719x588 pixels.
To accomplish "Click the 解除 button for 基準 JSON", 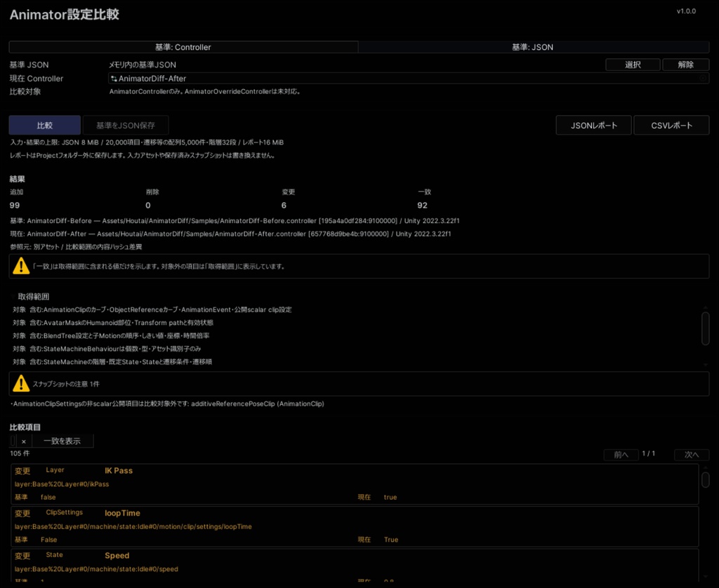I will (686, 65).
